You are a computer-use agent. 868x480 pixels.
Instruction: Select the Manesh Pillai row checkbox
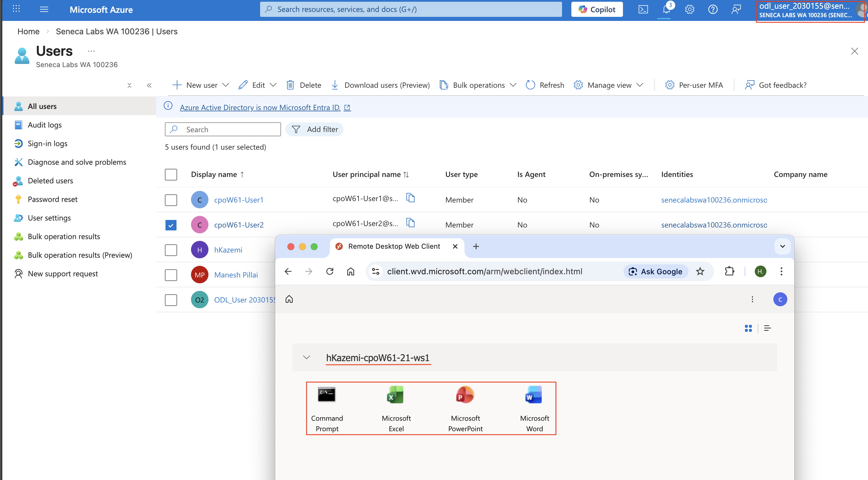(171, 275)
